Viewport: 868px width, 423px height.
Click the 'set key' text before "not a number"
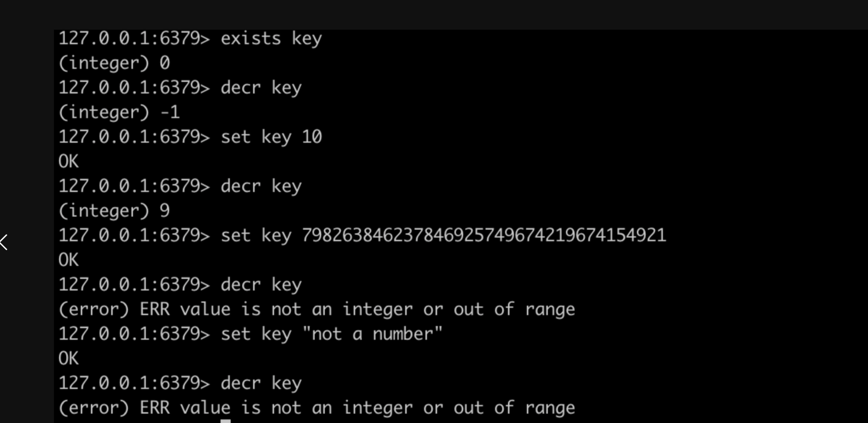coord(256,334)
